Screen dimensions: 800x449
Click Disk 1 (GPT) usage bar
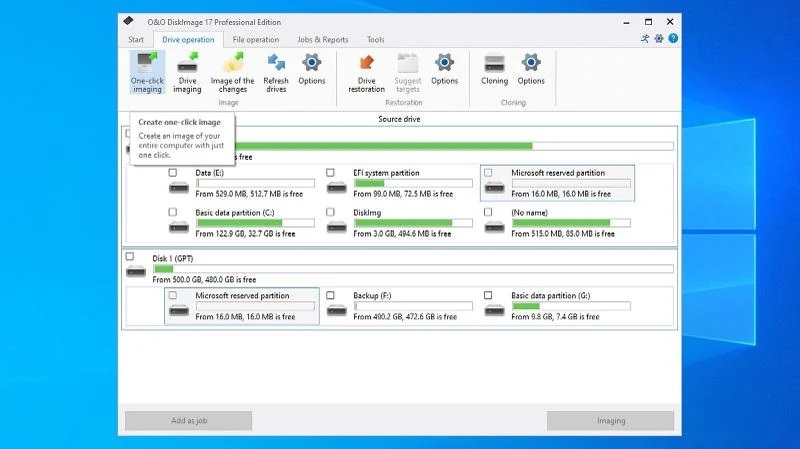tap(413, 269)
